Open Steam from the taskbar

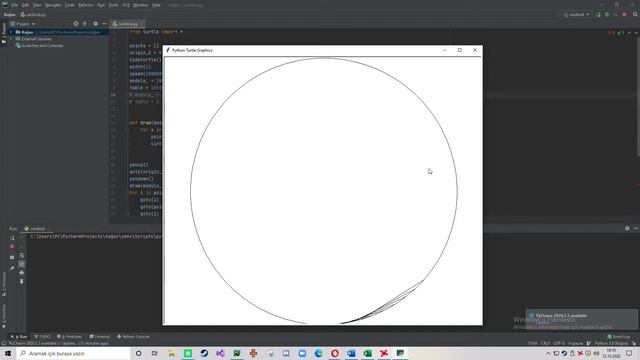click(204, 353)
